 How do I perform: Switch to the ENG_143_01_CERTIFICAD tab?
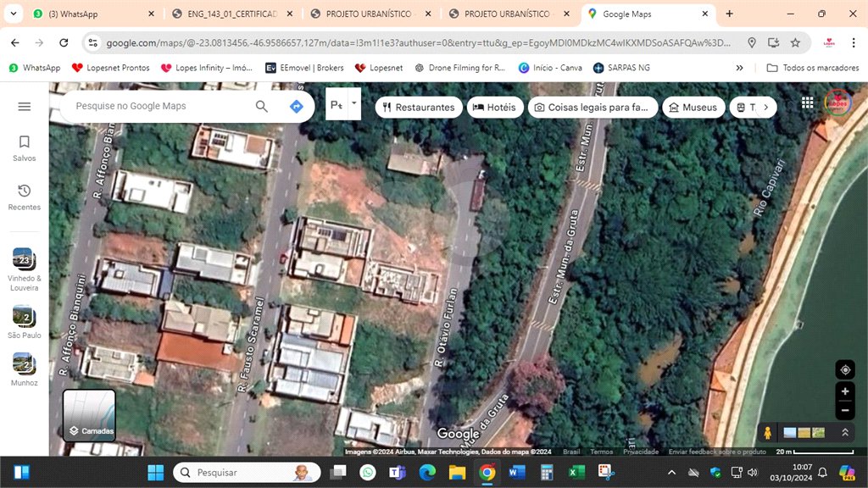click(232, 14)
